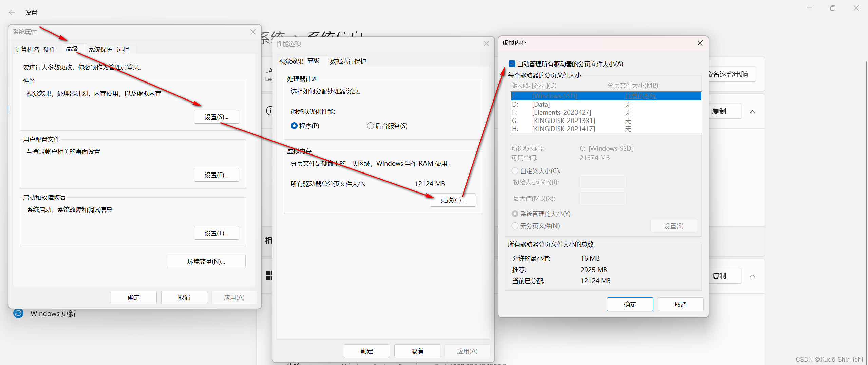Confirm 虚拟内存 dialog with 确定
This screenshot has width=868, height=365.
coord(630,304)
